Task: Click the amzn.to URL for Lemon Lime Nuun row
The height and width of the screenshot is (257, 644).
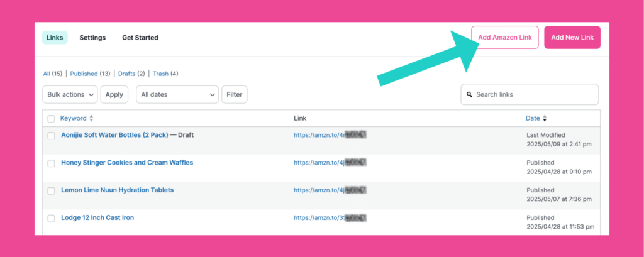Action: click(x=330, y=190)
